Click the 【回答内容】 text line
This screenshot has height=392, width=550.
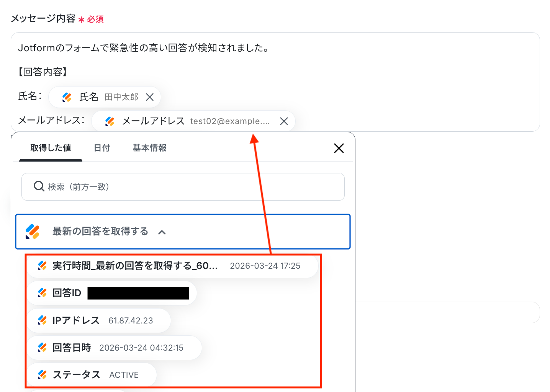click(x=43, y=72)
